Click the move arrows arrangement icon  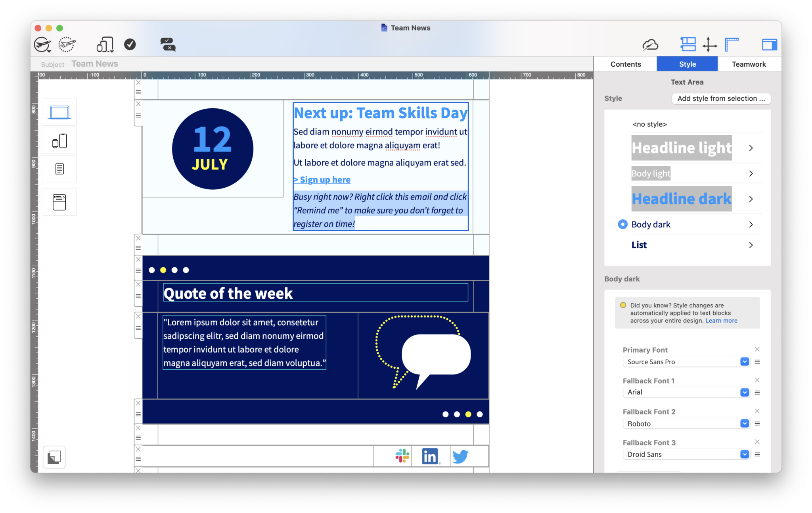point(710,44)
